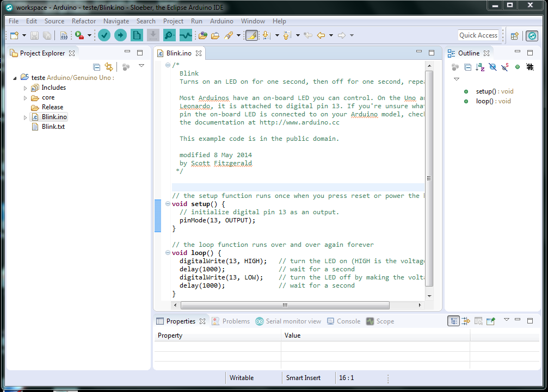The height and width of the screenshot is (392, 548).
Task: Expand the core folder in Project Explorer
Action: click(24, 97)
